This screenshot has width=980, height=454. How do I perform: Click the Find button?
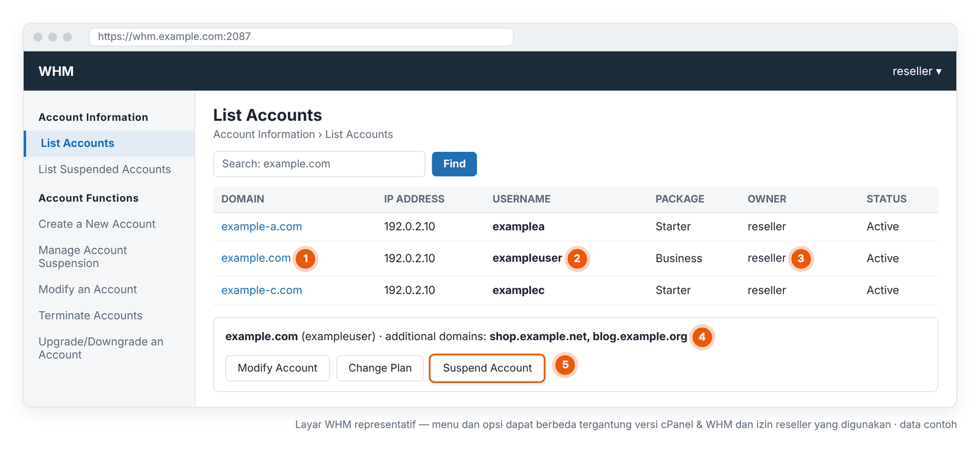(x=454, y=164)
